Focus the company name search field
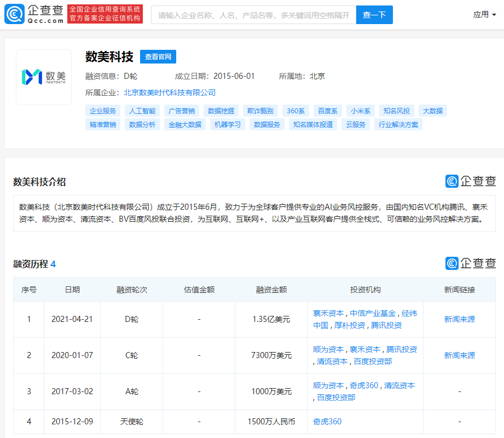504x438 pixels. 253,15
